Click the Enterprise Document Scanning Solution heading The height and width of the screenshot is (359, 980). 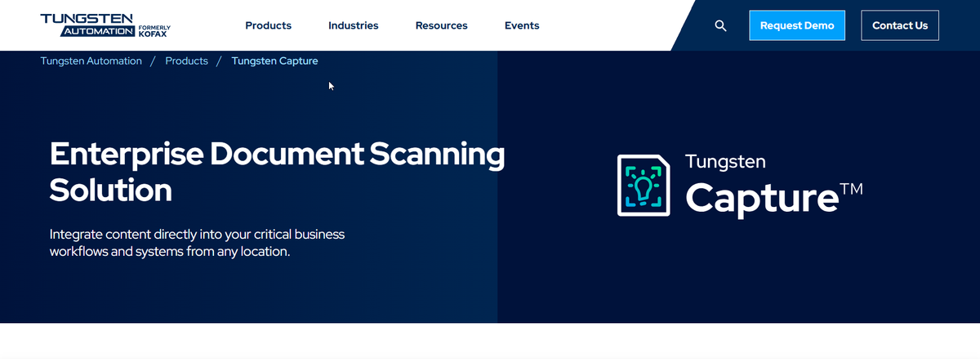click(278, 172)
